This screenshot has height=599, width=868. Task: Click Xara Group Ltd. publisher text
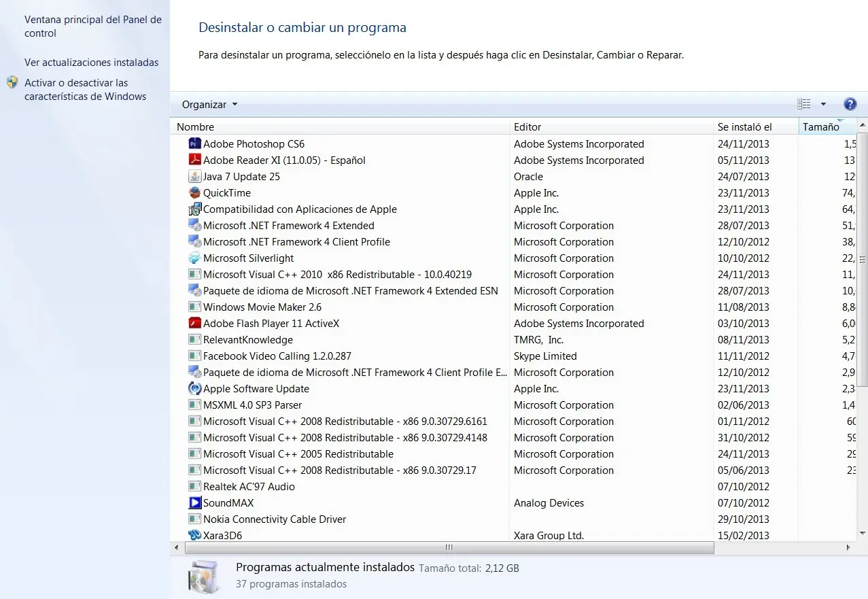[549, 536]
